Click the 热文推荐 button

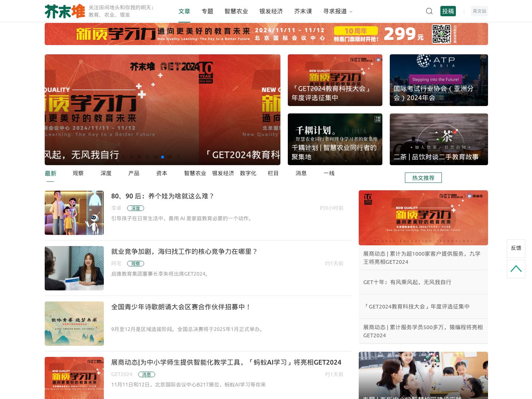[423, 178]
